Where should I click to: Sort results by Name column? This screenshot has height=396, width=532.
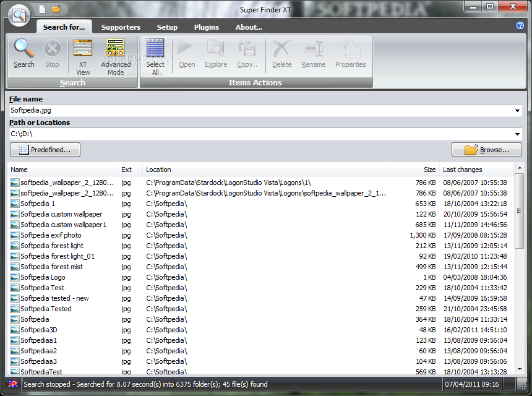[62, 170]
